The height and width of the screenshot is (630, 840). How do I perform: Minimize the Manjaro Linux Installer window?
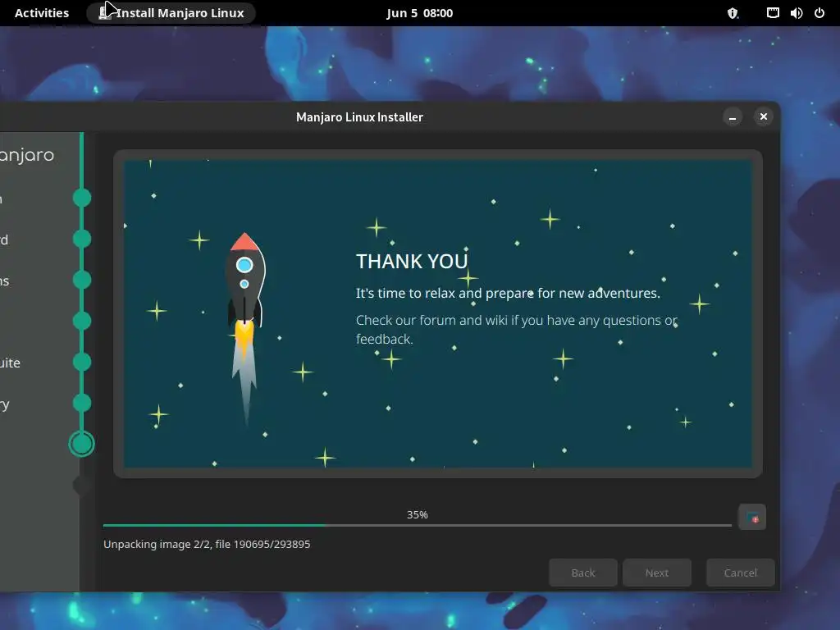[x=733, y=116]
